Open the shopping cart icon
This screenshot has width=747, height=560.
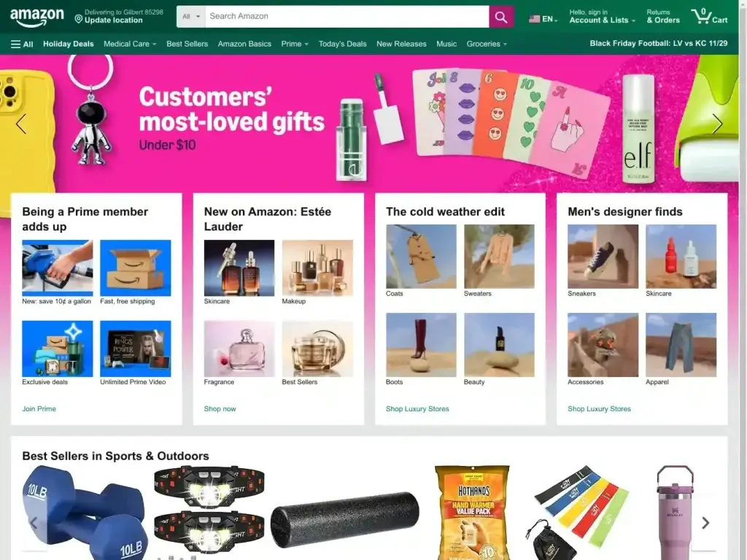709,16
